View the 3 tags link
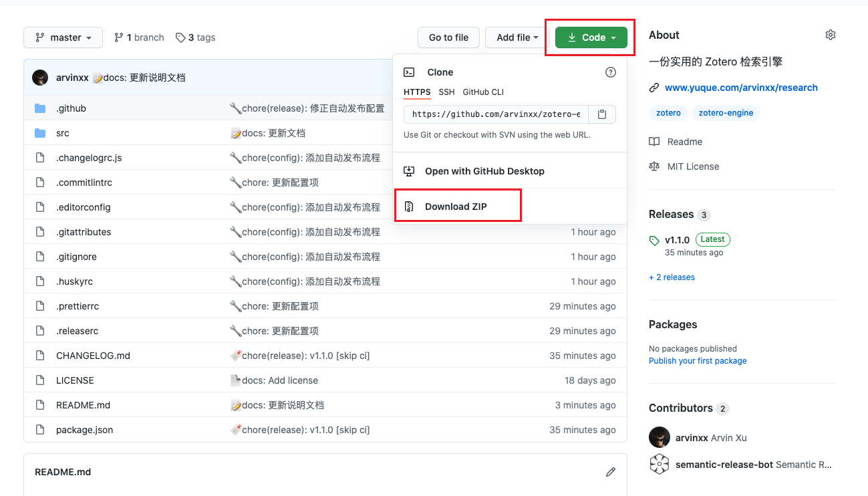 pyautogui.click(x=195, y=37)
